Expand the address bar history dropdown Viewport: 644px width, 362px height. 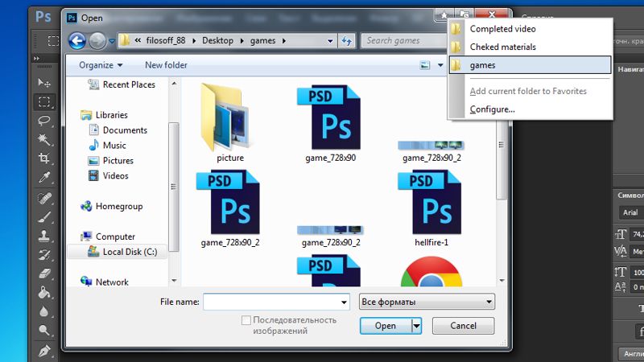pyautogui.click(x=330, y=41)
